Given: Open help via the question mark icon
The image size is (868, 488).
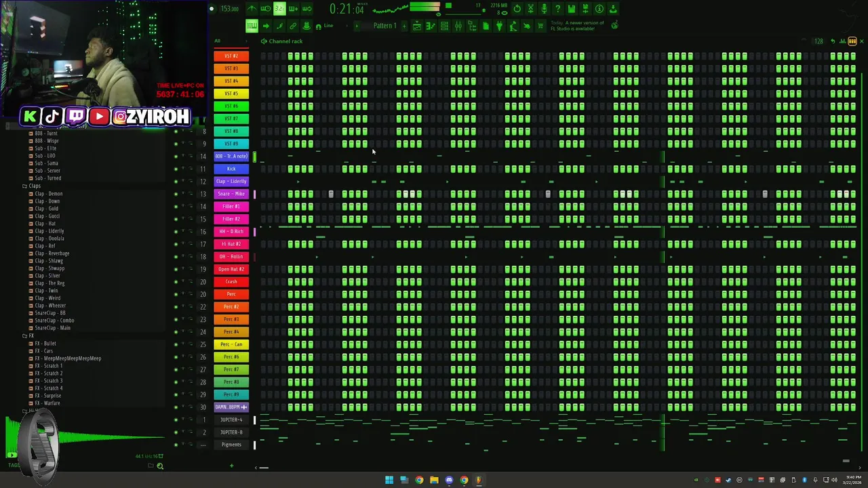Looking at the screenshot, I should click(557, 9).
